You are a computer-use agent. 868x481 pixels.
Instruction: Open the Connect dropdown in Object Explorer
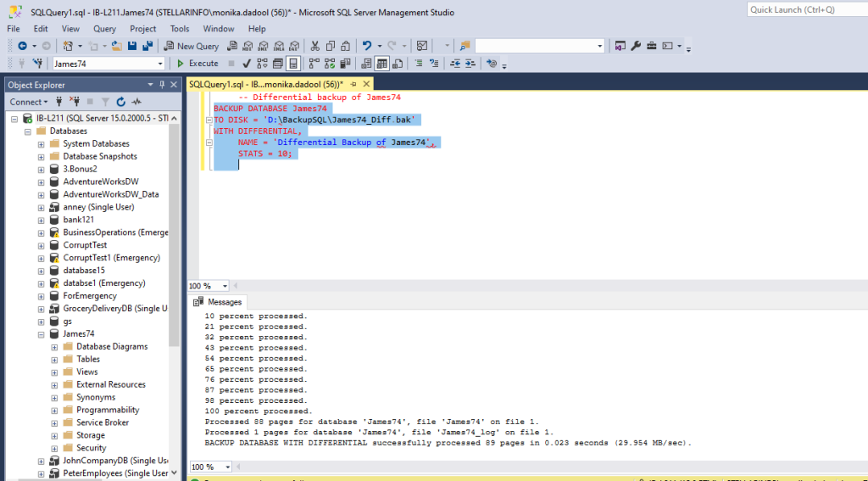(x=29, y=102)
